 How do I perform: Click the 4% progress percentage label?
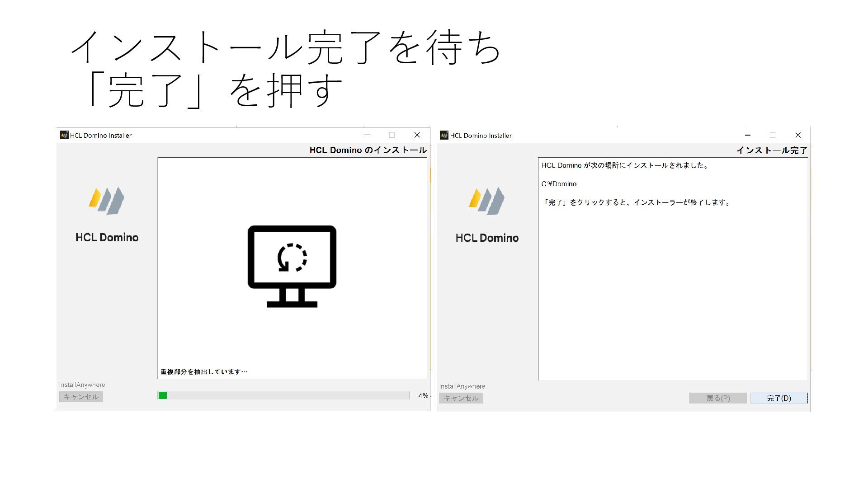[423, 396]
